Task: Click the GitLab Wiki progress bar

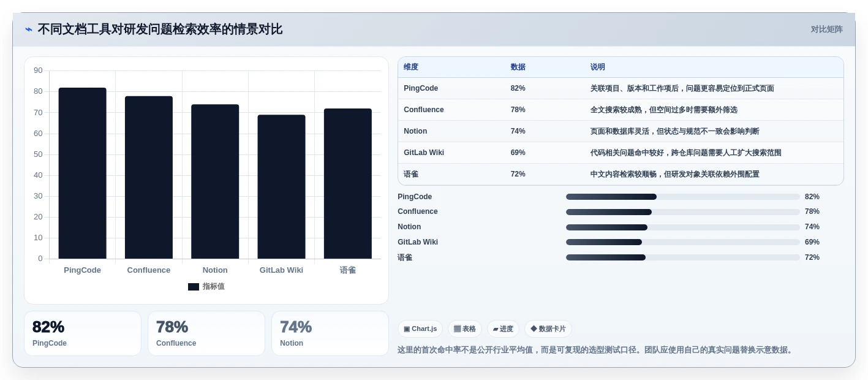Action: pos(683,242)
